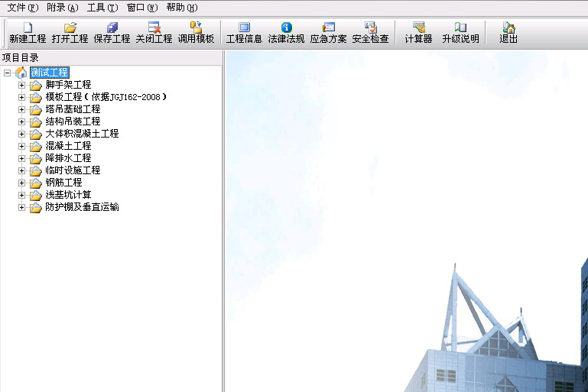Viewport: 588px width, 392px height.
Task: Click the folder icon beside 临时设施工程
Action: coord(36,171)
